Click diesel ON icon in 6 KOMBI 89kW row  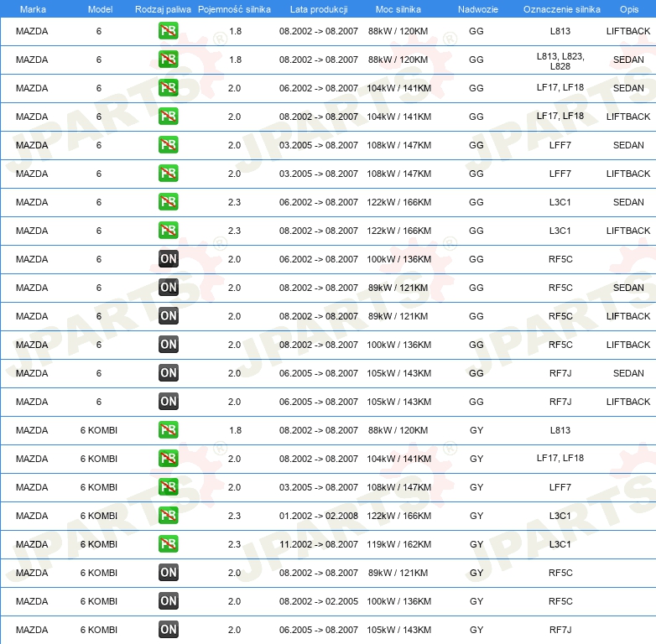pos(168,573)
